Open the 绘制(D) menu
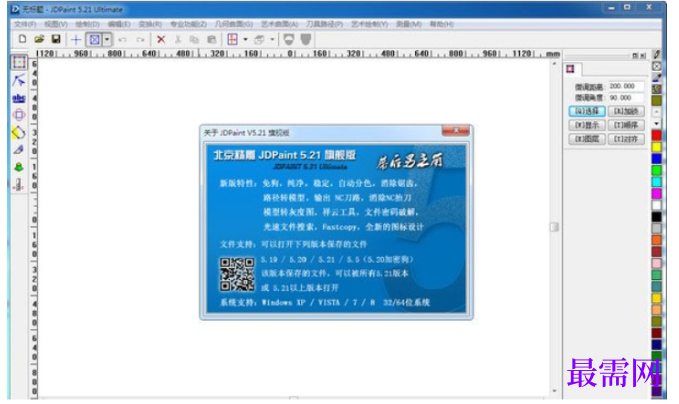This screenshot has width=679, height=404. pos(87,24)
